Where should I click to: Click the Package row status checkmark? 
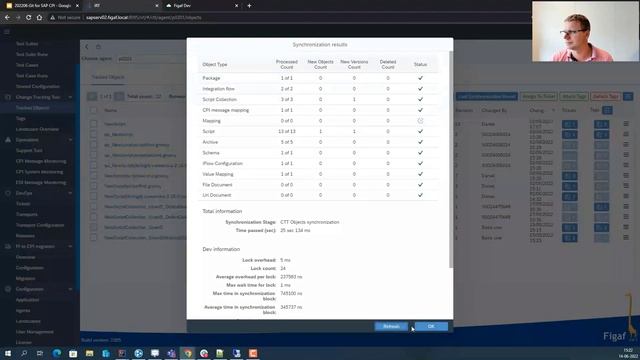point(420,78)
